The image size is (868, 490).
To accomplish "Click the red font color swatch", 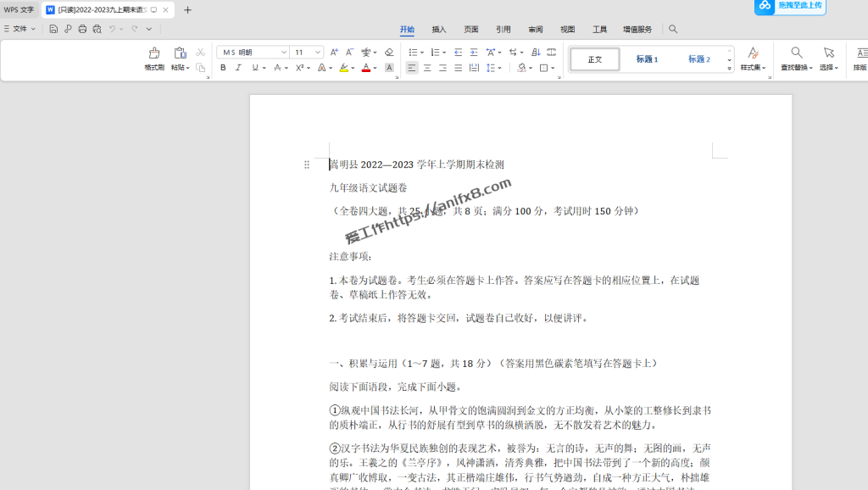I will click(365, 68).
